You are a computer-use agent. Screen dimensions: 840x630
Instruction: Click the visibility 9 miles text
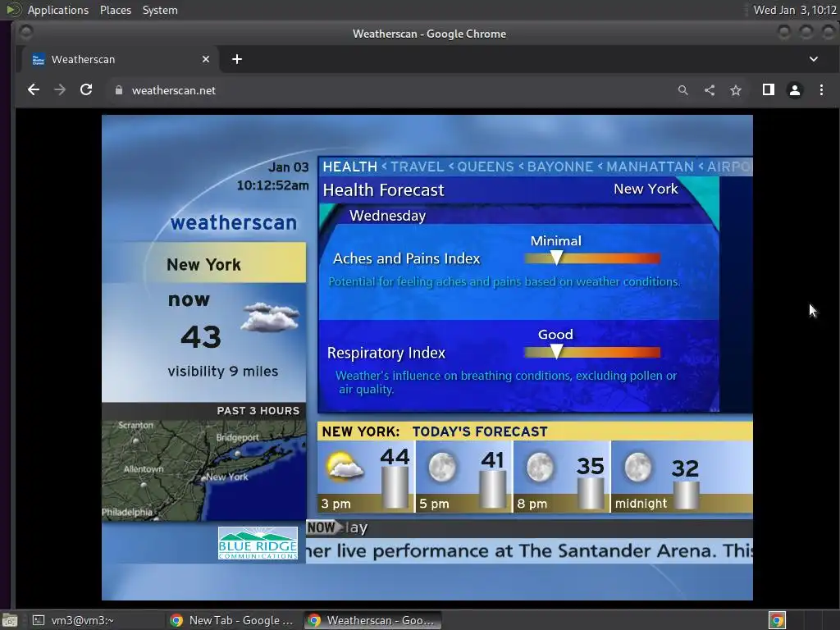click(x=223, y=372)
